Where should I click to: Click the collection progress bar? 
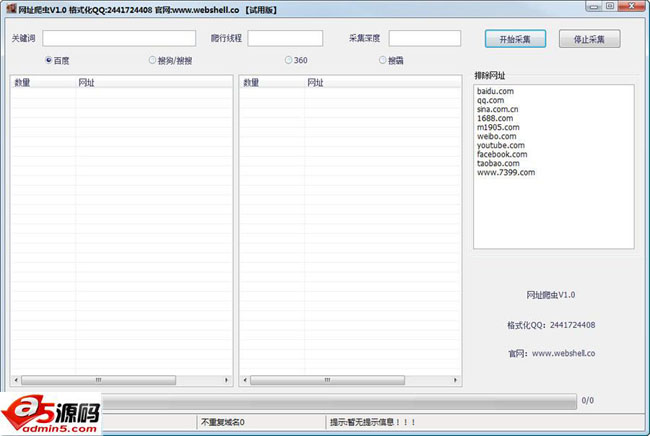340,401
